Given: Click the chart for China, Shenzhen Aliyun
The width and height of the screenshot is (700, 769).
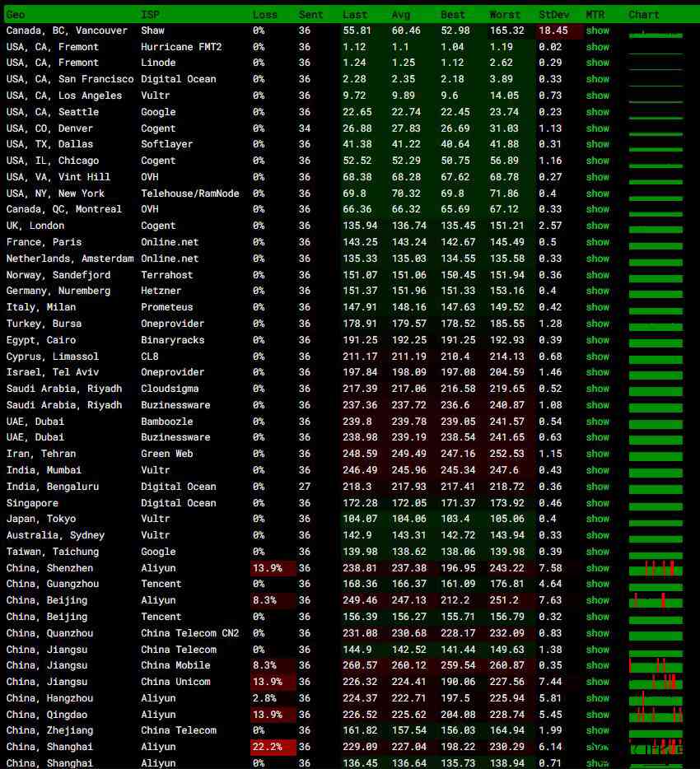Looking at the screenshot, I should pyautogui.click(x=656, y=568).
